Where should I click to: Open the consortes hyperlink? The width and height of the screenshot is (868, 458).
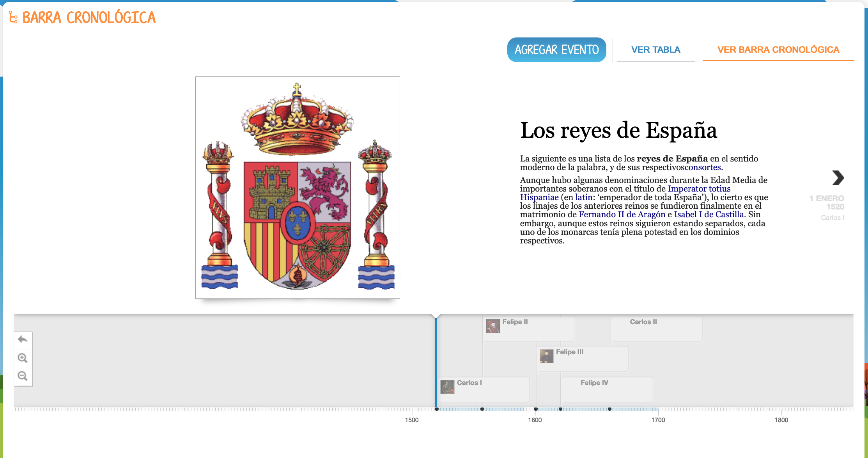pyautogui.click(x=703, y=167)
